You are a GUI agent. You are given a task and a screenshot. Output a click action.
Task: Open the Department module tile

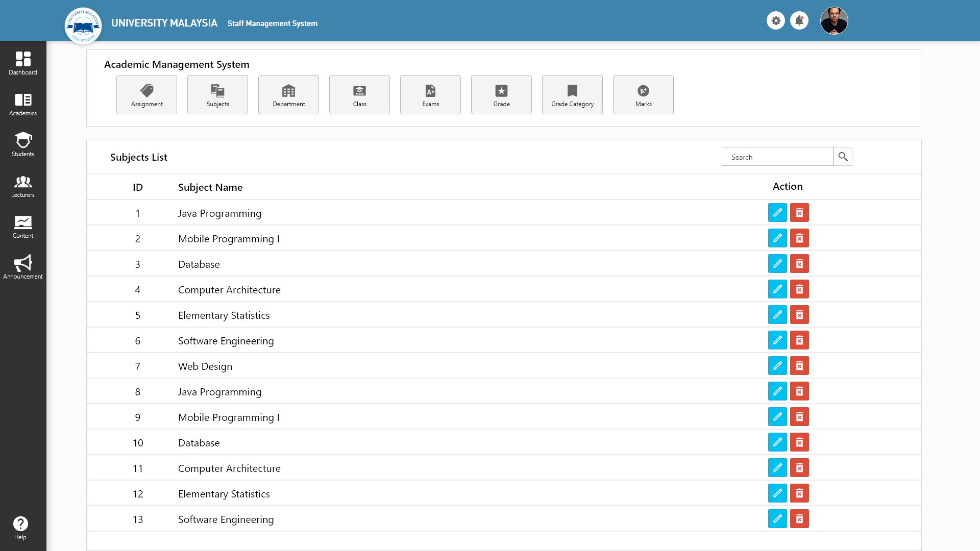[x=289, y=95]
